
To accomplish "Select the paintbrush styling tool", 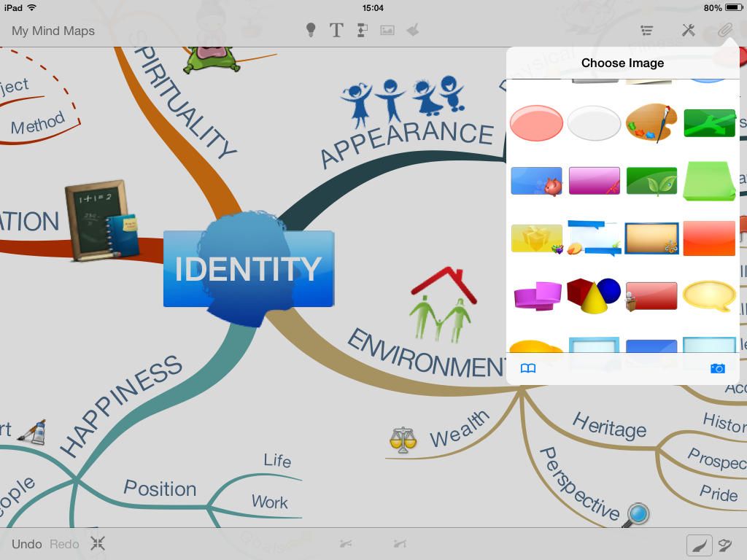I will pyautogui.click(x=412, y=30).
